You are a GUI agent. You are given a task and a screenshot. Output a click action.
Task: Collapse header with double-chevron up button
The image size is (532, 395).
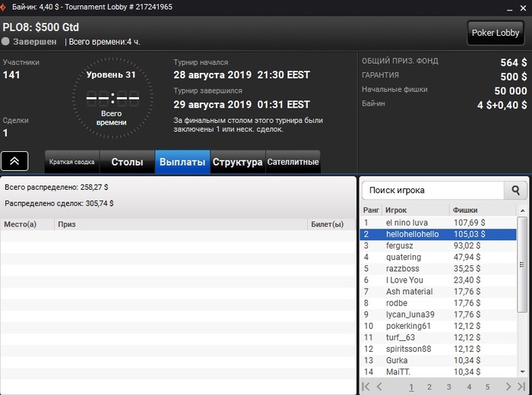click(x=14, y=161)
